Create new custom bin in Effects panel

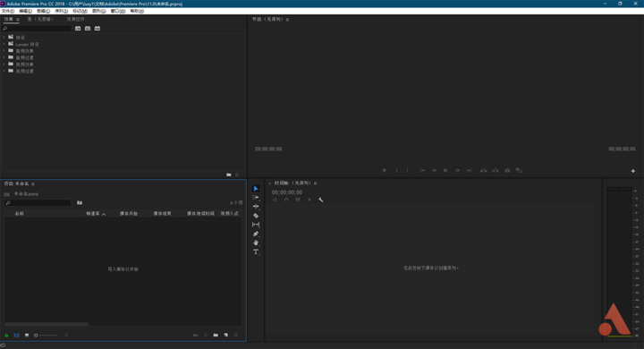click(229, 174)
